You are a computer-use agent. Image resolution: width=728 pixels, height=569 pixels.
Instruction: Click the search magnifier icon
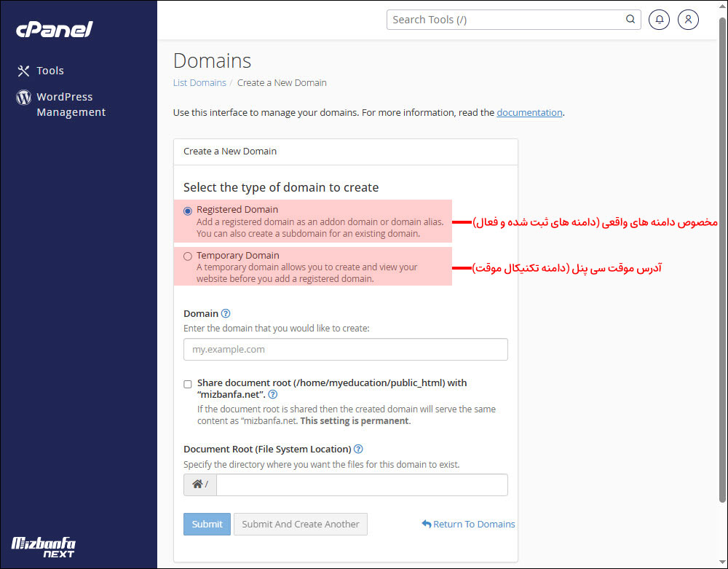coord(630,20)
